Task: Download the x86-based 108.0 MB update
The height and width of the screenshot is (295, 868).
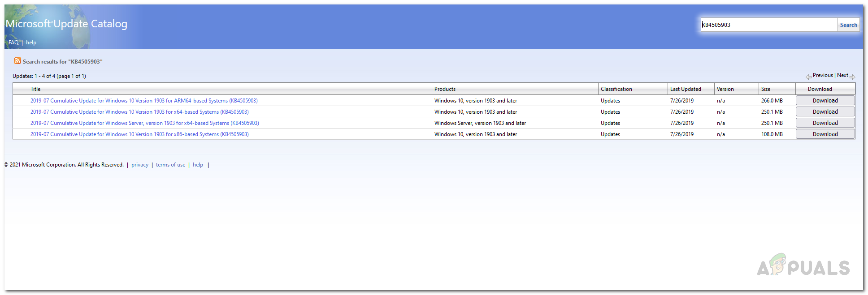Action: click(x=825, y=134)
